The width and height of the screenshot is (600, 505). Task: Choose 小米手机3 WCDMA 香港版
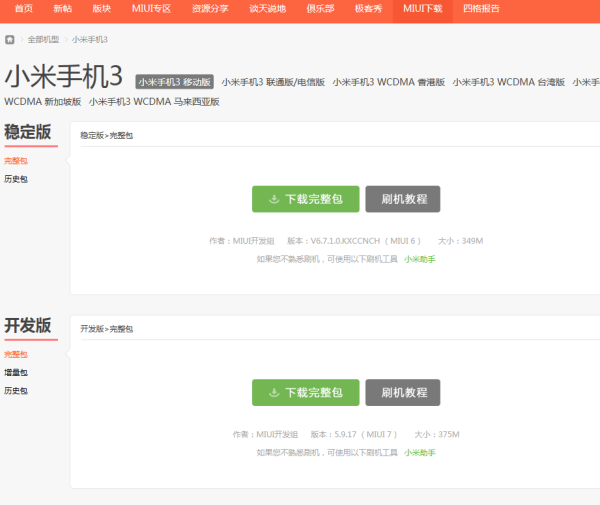tap(388, 82)
